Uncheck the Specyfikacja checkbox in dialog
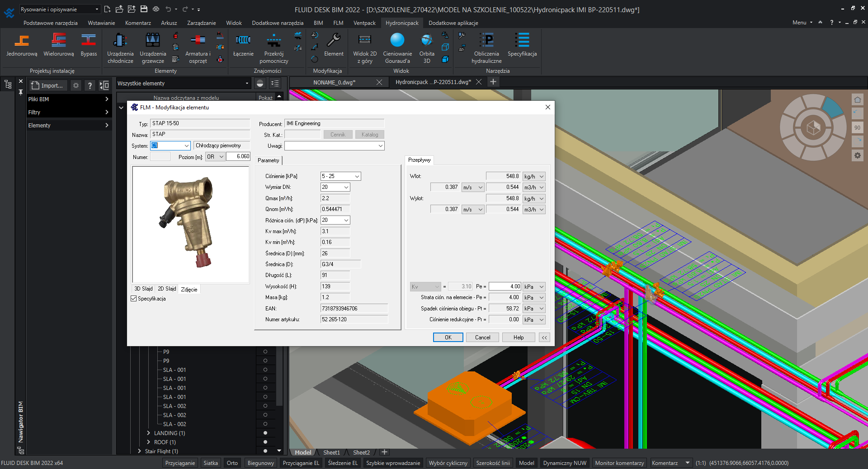Viewport: 868px width, 469px height. pos(134,299)
